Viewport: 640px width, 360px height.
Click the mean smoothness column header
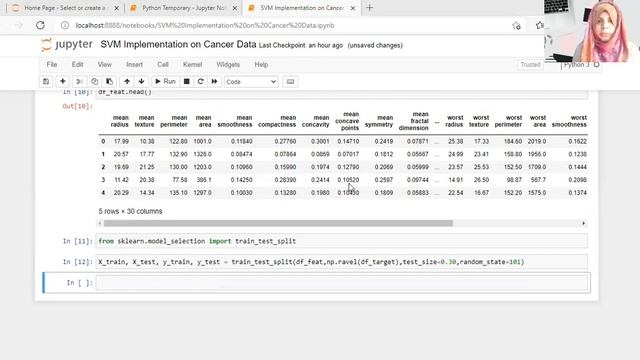(x=235, y=121)
